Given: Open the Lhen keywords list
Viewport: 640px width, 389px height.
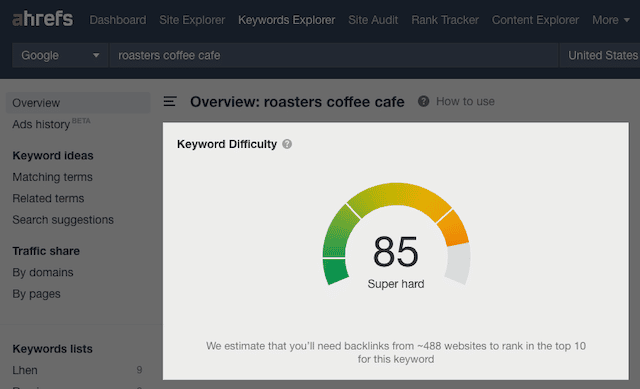Looking at the screenshot, I should click(25, 370).
